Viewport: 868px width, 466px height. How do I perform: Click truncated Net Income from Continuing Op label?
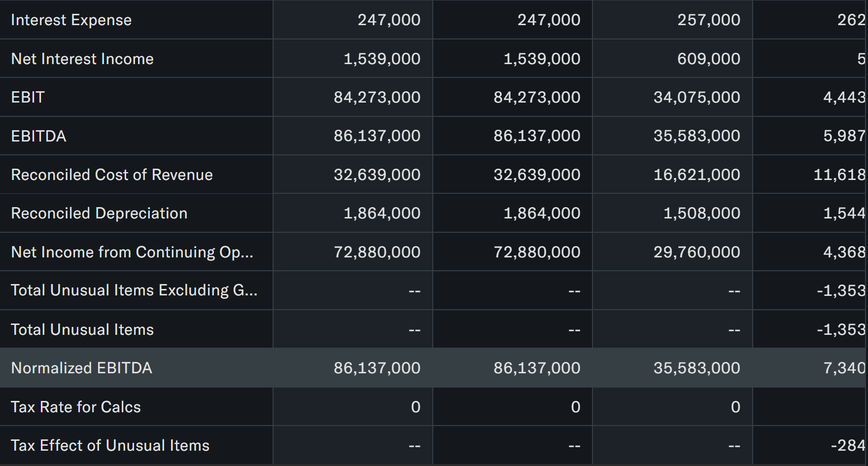point(132,252)
